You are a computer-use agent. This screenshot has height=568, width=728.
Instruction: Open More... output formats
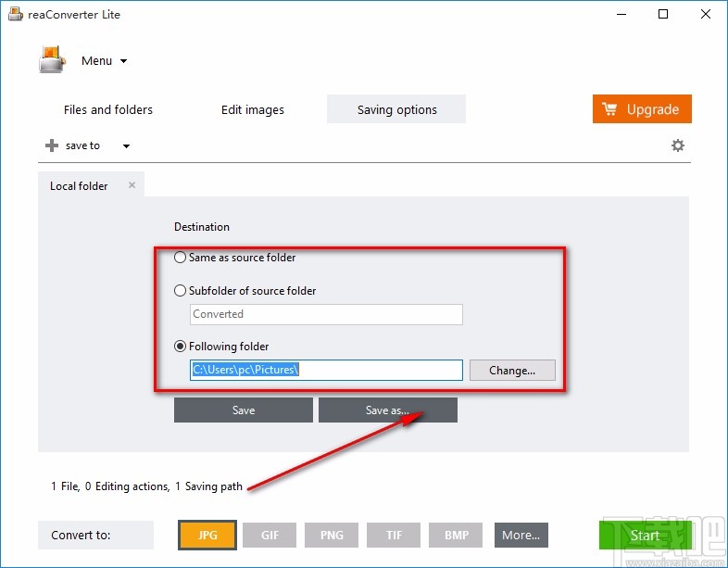(521, 535)
